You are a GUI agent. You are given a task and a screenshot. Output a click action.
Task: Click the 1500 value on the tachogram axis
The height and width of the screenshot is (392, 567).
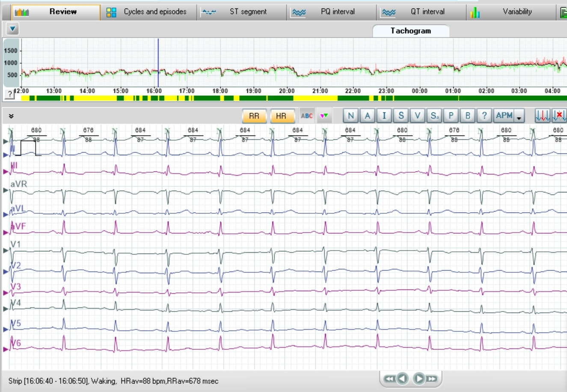click(11, 50)
